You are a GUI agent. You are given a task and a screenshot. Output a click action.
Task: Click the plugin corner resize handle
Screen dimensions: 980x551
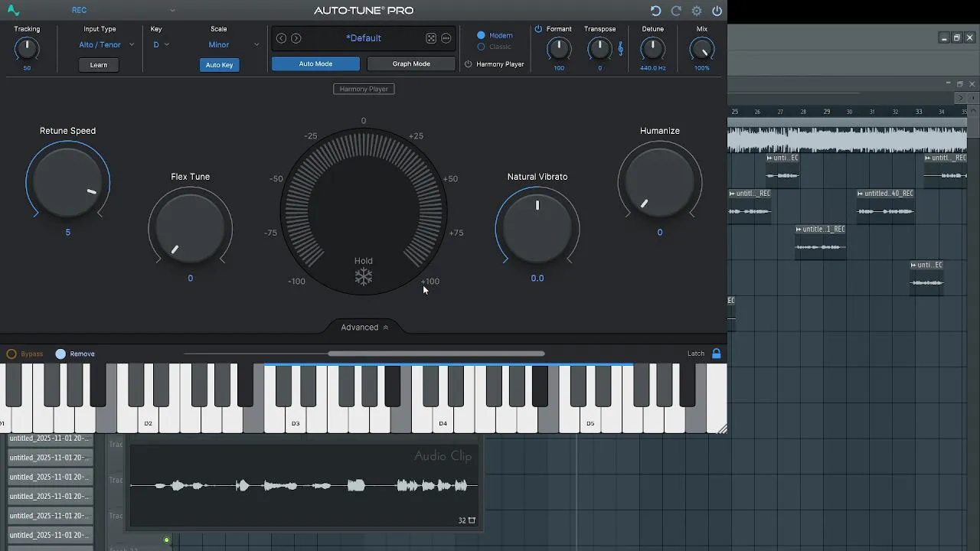720,429
